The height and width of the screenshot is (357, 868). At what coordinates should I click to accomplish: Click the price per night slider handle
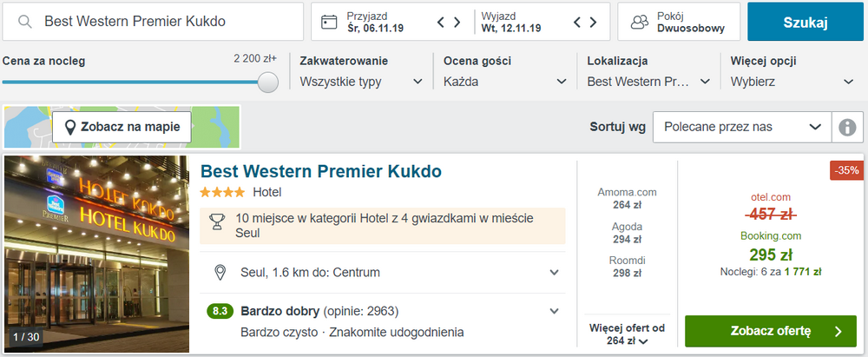(x=268, y=82)
